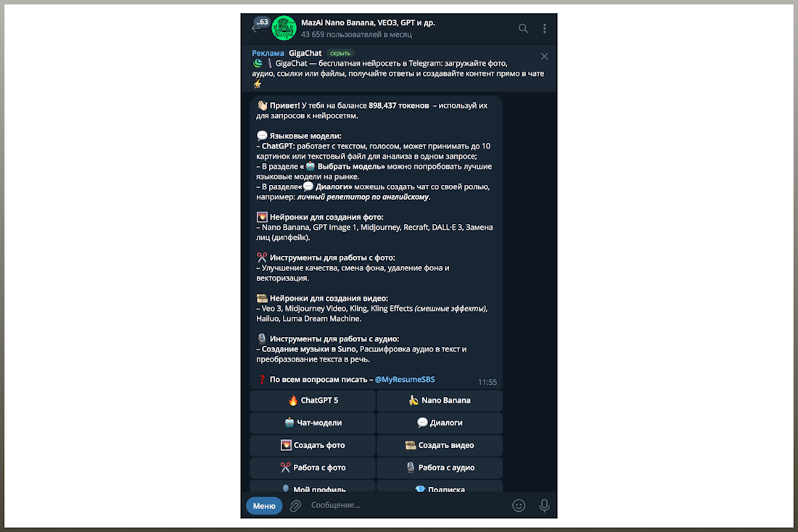Open the Чат-модели option

pos(313,423)
